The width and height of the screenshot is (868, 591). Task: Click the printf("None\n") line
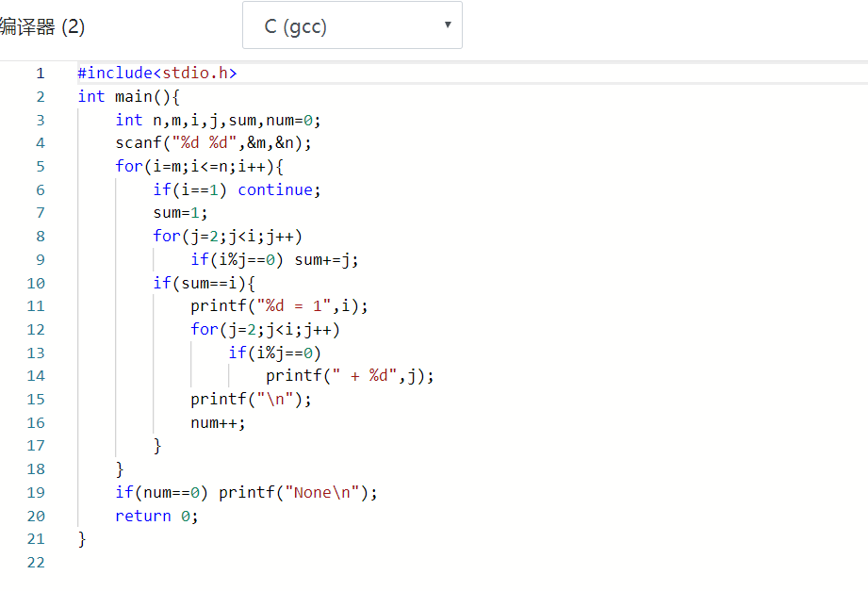click(298, 493)
